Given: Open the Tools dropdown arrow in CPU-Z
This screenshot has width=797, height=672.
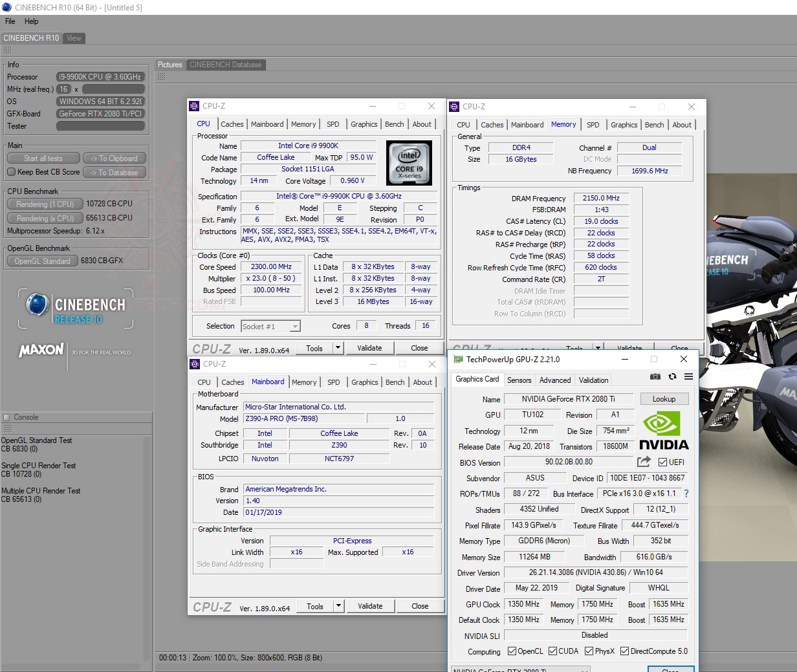Looking at the screenshot, I should click(339, 348).
